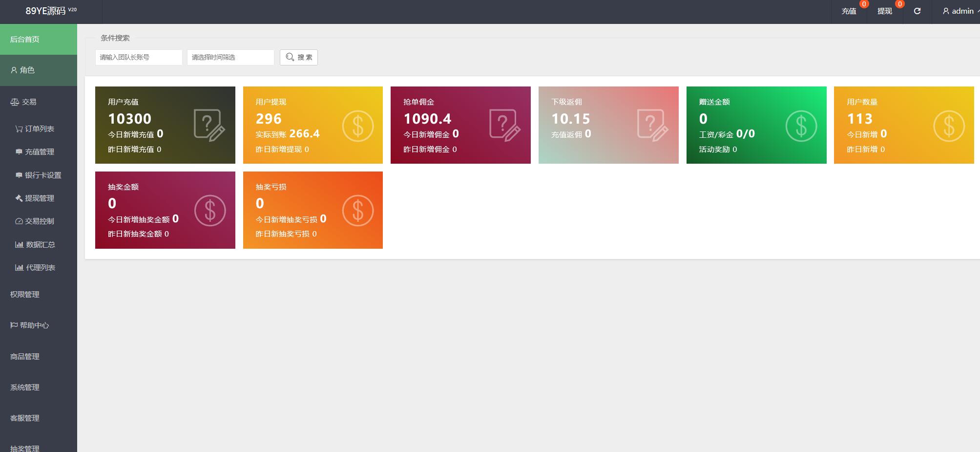
Task: Click the gauge icon beside 交易控制
Action: tap(19, 221)
